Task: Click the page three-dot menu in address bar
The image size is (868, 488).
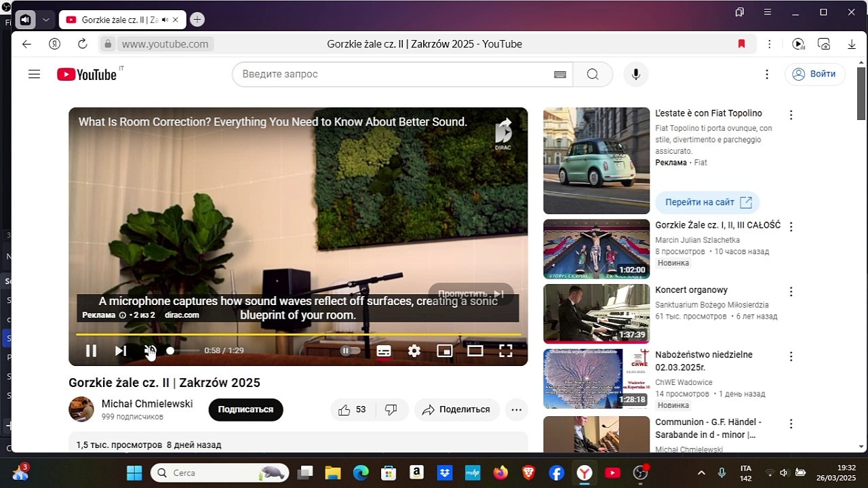Action: pos(769,44)
